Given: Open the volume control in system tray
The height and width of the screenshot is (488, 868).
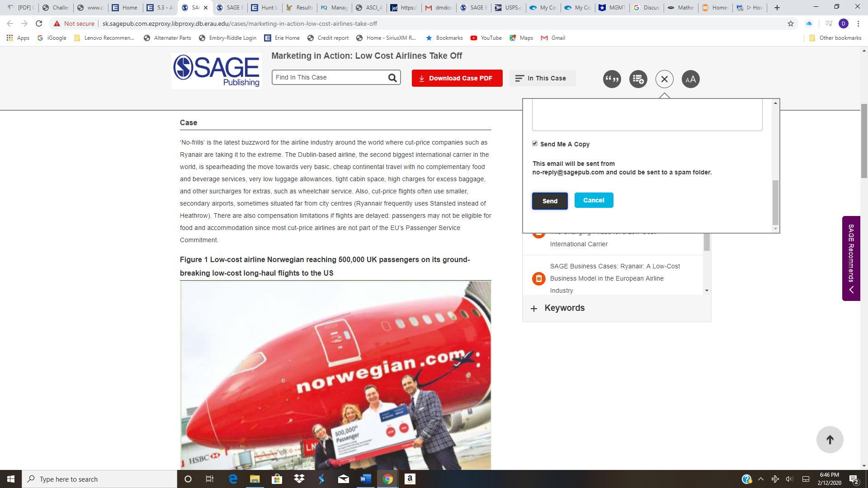Looking at the screenshot, I should point(789,479).
